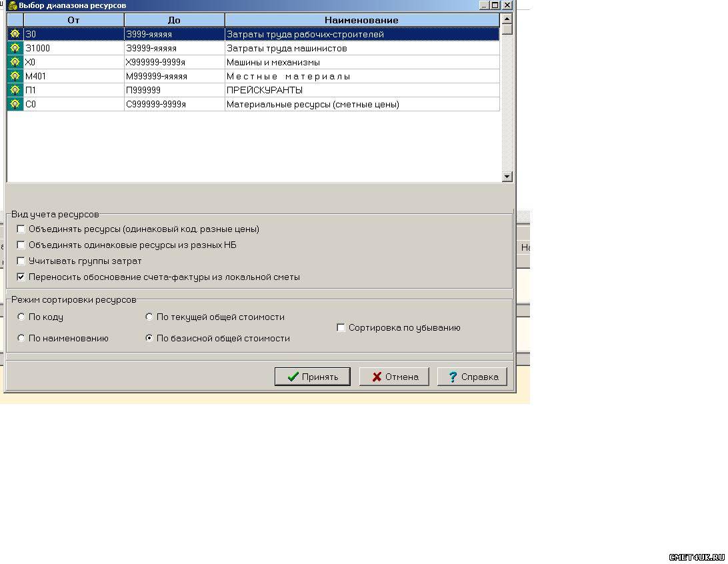Viewport: 728px width, 564px height.
Task: Click the 'З1000' cell in От column
Action: (74, 48)
